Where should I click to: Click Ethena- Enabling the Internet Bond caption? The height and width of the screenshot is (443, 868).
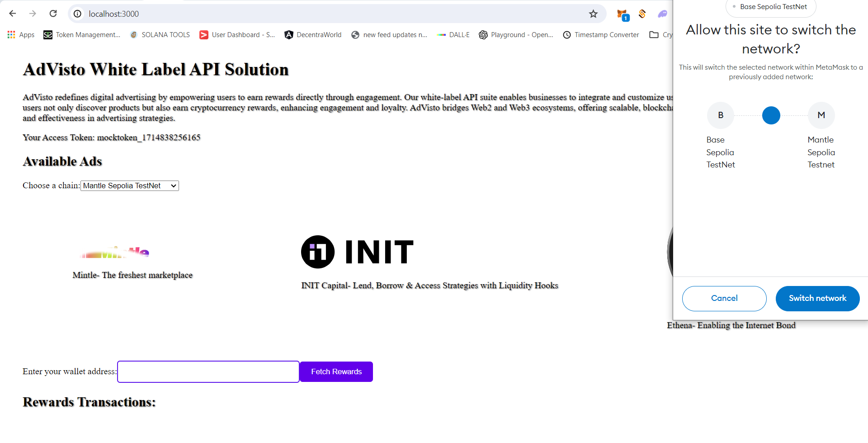pos(731,325)
